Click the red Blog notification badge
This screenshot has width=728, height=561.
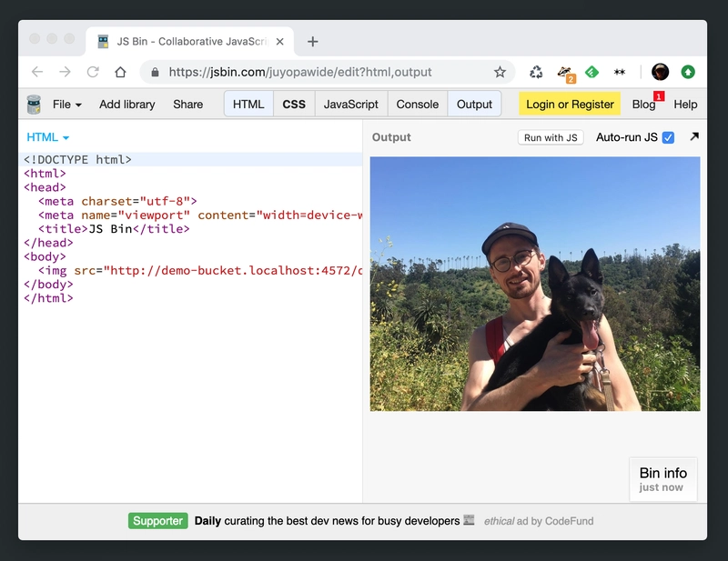click(x=659, y=96)
